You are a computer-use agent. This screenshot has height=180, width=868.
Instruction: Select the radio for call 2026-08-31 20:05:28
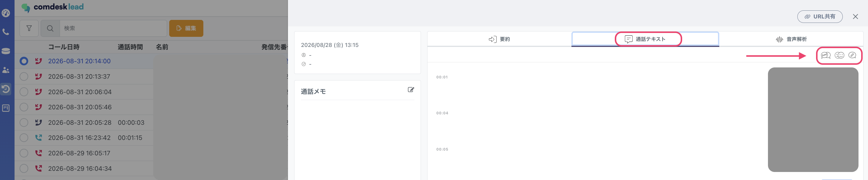[x=24, y=122]
